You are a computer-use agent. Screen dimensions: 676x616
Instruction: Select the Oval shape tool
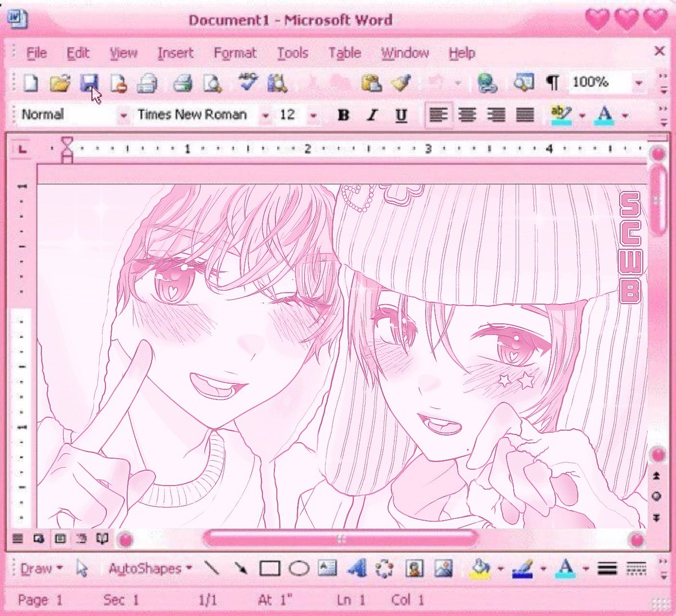point(299,569)
